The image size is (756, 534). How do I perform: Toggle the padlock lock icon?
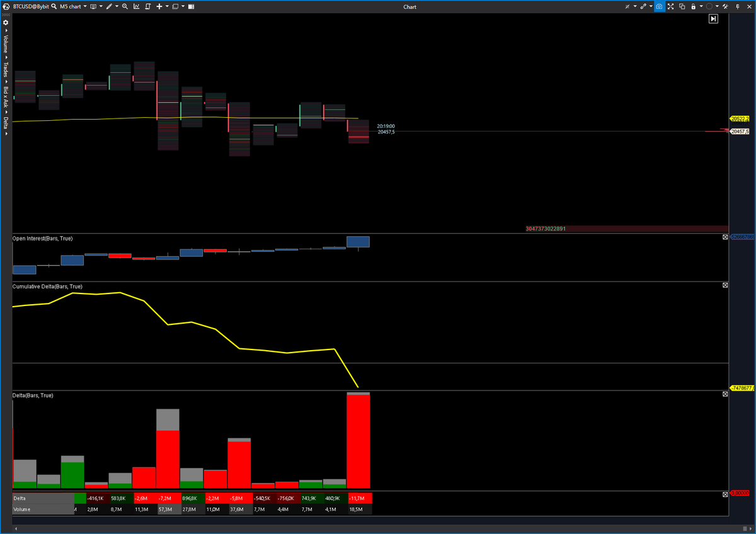pyautogui.click(x=693, y=6)
